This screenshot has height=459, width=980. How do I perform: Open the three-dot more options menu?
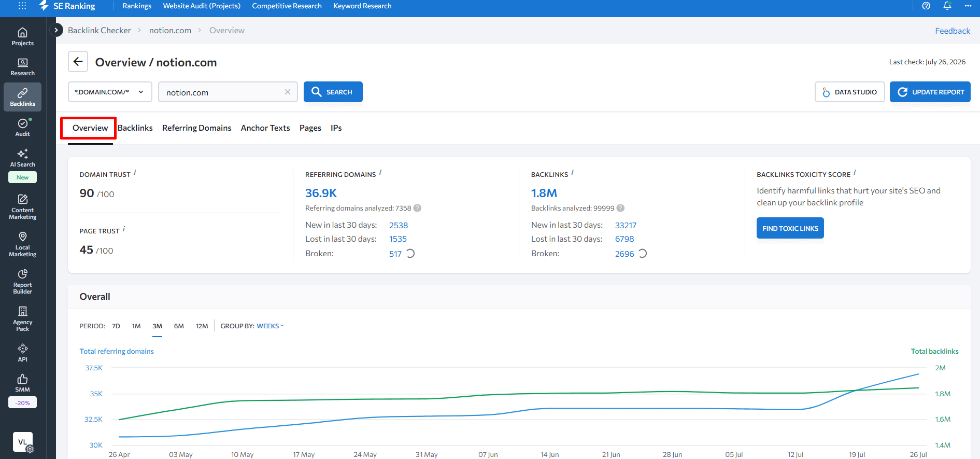pos(968,6)
